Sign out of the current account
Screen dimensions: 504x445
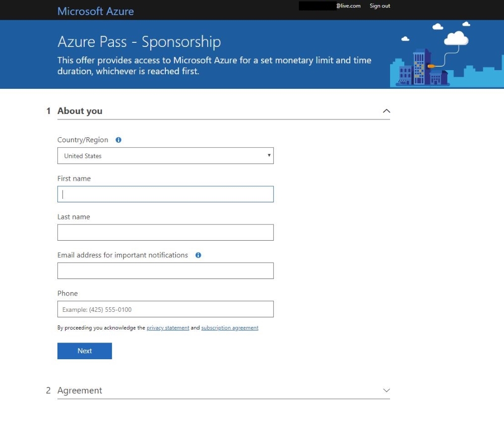[379, 6]
